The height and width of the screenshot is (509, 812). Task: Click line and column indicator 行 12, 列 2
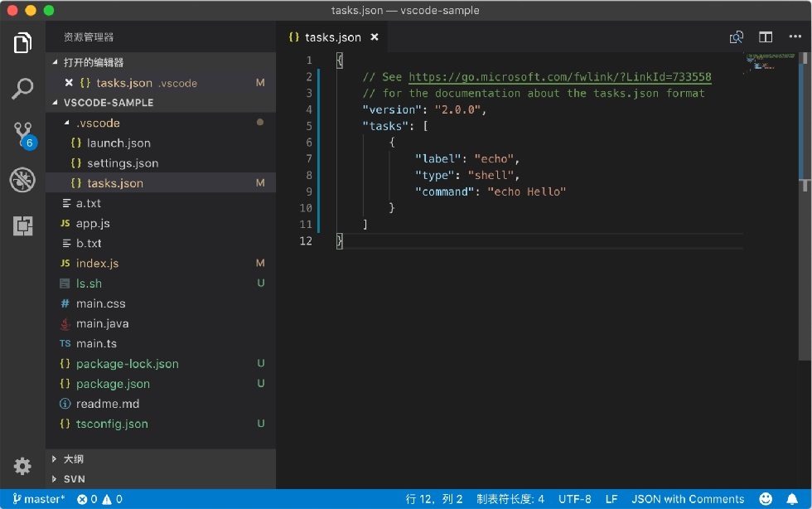point(434,498)
